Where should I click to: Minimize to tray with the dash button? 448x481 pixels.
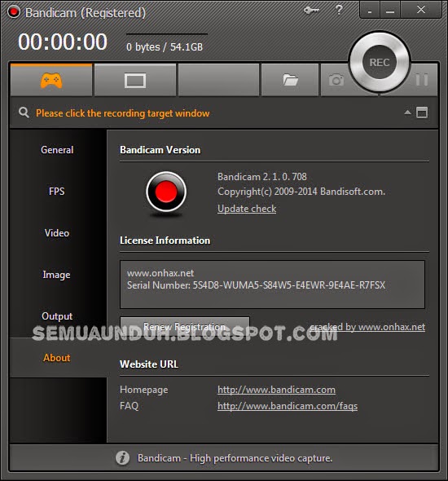(x=370, y=10)
